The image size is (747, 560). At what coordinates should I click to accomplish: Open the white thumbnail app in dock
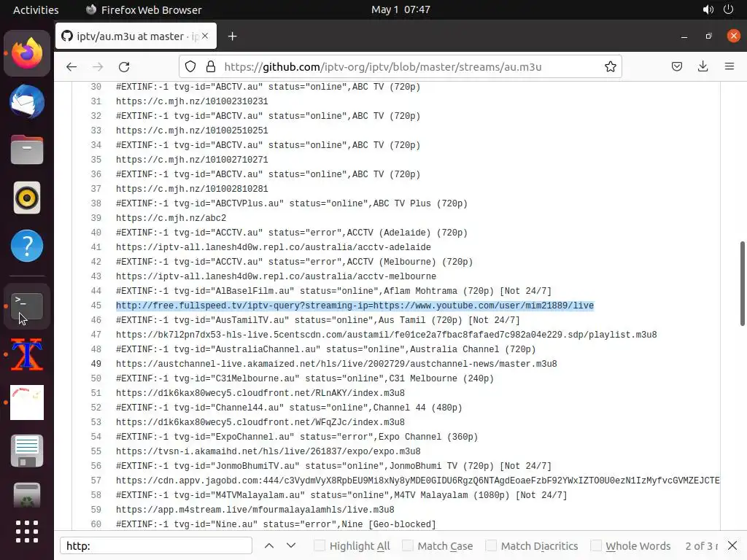coord(27,402)
